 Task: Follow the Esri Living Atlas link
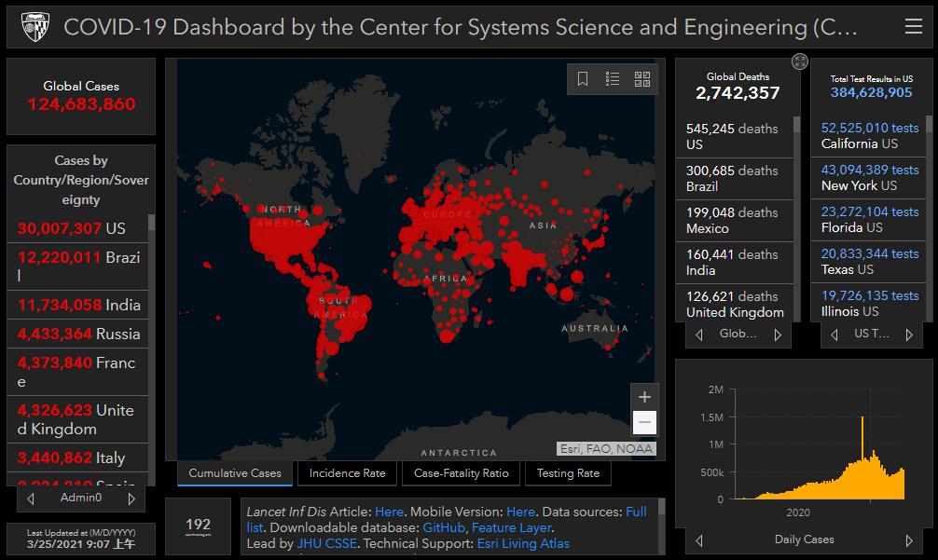point(523,543)
